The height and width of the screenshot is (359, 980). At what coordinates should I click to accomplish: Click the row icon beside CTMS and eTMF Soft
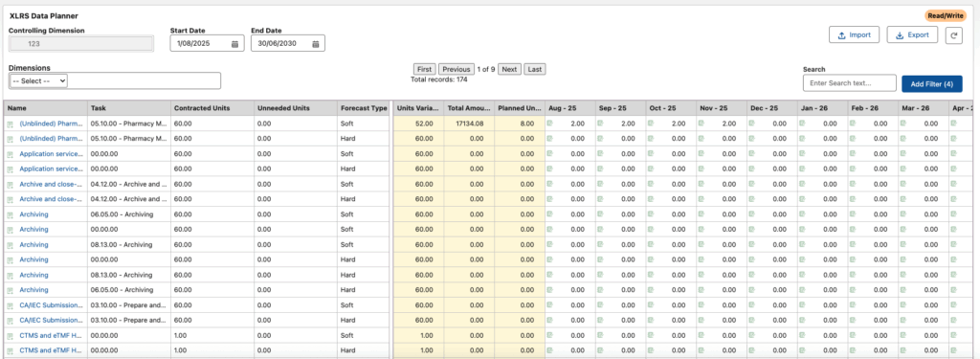(x=10, y=336)
